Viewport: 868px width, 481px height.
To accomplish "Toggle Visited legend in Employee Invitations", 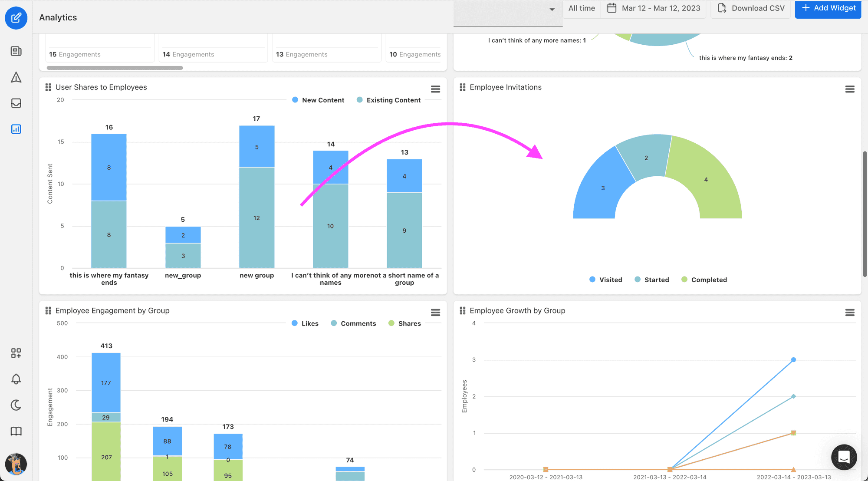I will (605, 280).
